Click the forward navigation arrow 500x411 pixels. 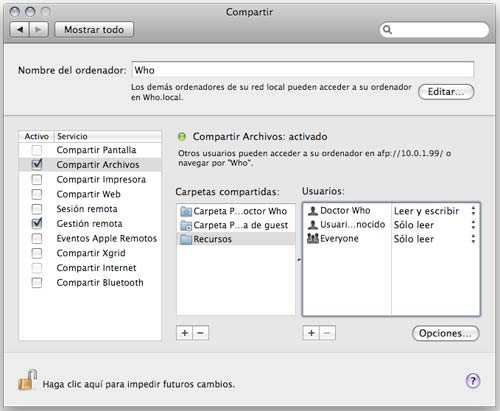coord(39,30)
